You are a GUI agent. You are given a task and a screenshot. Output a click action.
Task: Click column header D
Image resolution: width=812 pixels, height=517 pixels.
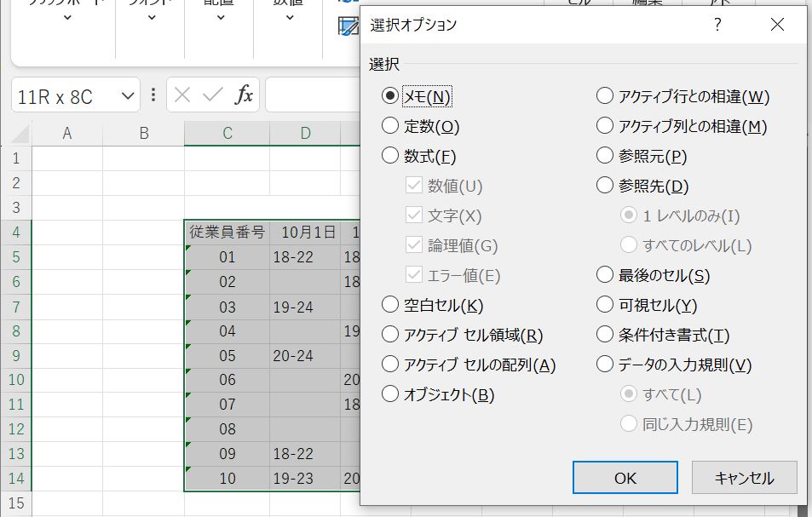tap(305, 133)
